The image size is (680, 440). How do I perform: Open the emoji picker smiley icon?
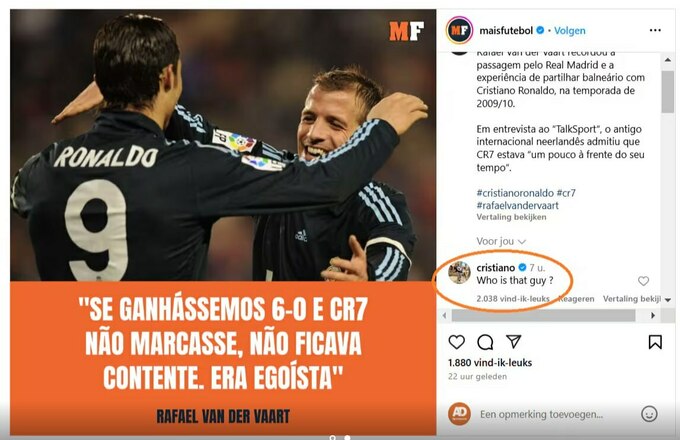tap(649, 414)
